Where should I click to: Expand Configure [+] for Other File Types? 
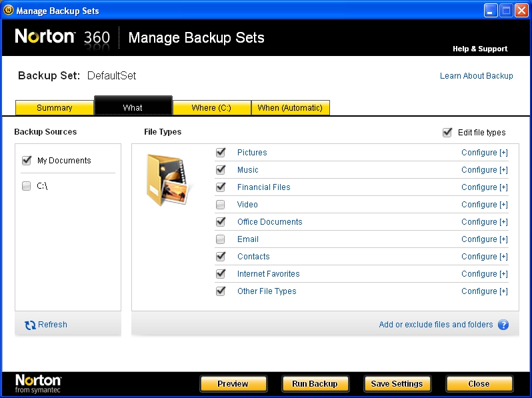pyautogui.click(x=485, y=291)
